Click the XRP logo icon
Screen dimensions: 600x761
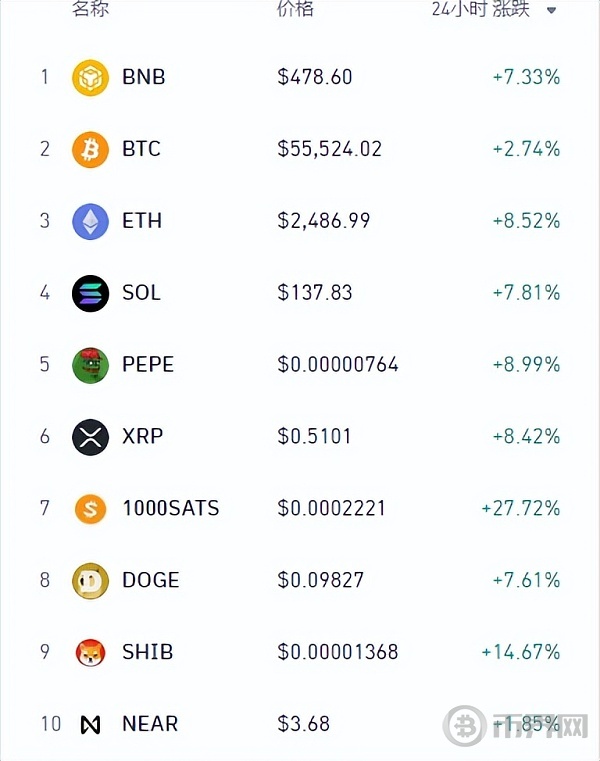point(90,437)
